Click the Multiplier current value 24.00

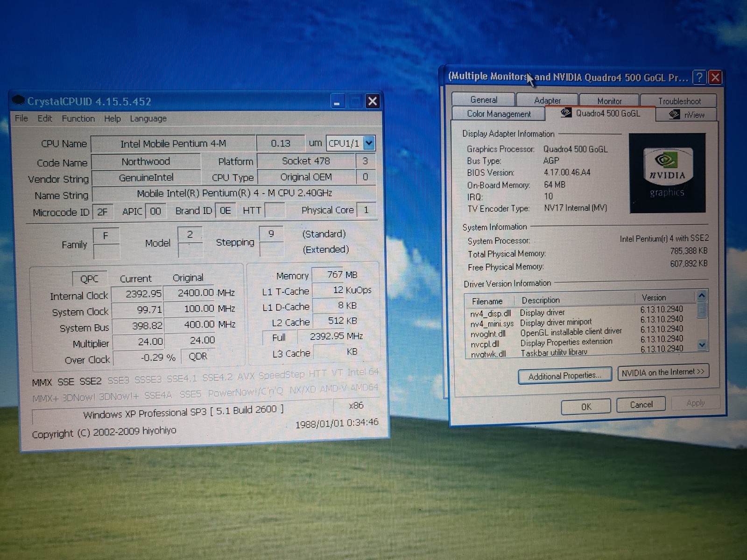[x=139, y=342]
